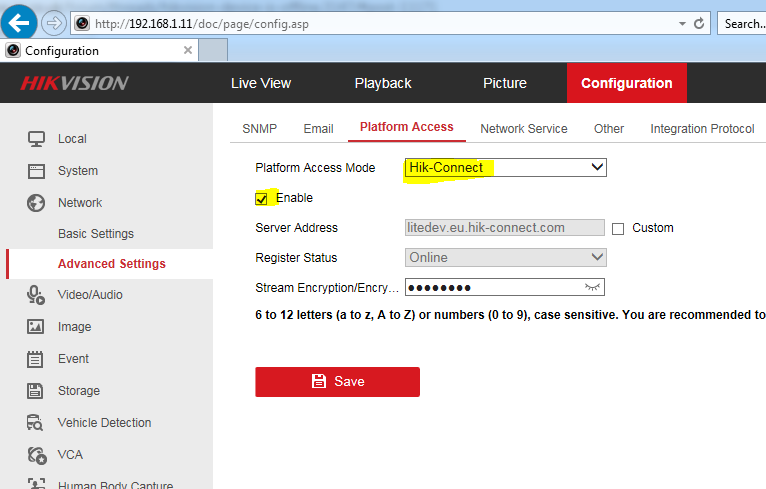This screenshot has height=489, width=766.
Task: Click the Image settings icon
Action: pos(36,327)
